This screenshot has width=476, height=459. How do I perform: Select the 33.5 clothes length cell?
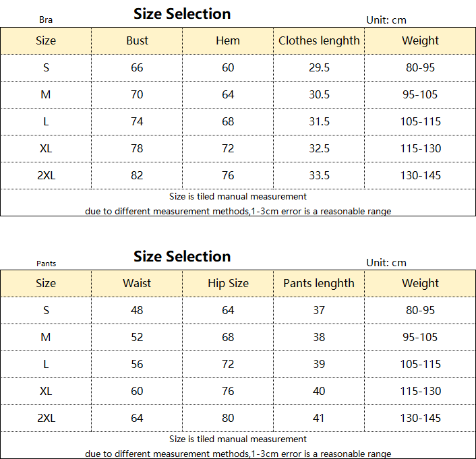point(319,175)
